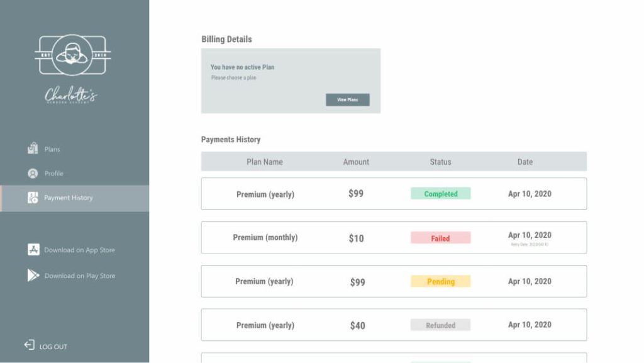Viewport: 644px width, 363px height.
Task: Follow the Download on Play Store link
Action: (x=80, y=276)
